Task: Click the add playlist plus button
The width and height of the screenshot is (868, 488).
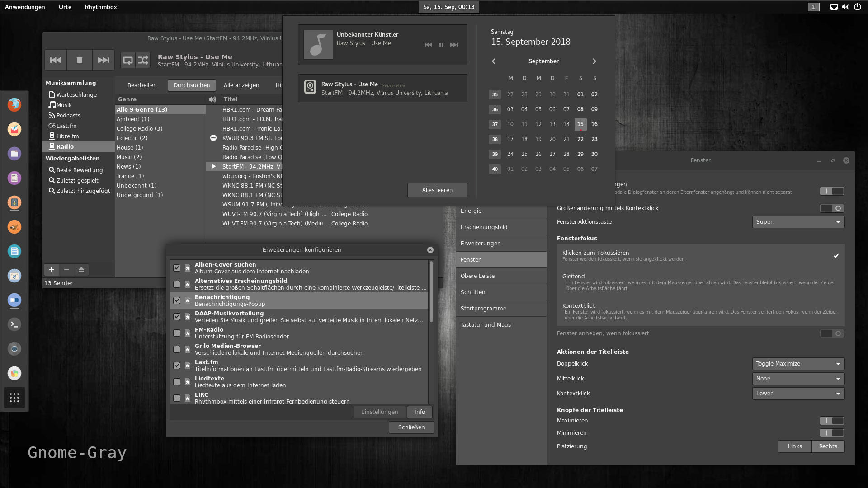Action: 52,270
